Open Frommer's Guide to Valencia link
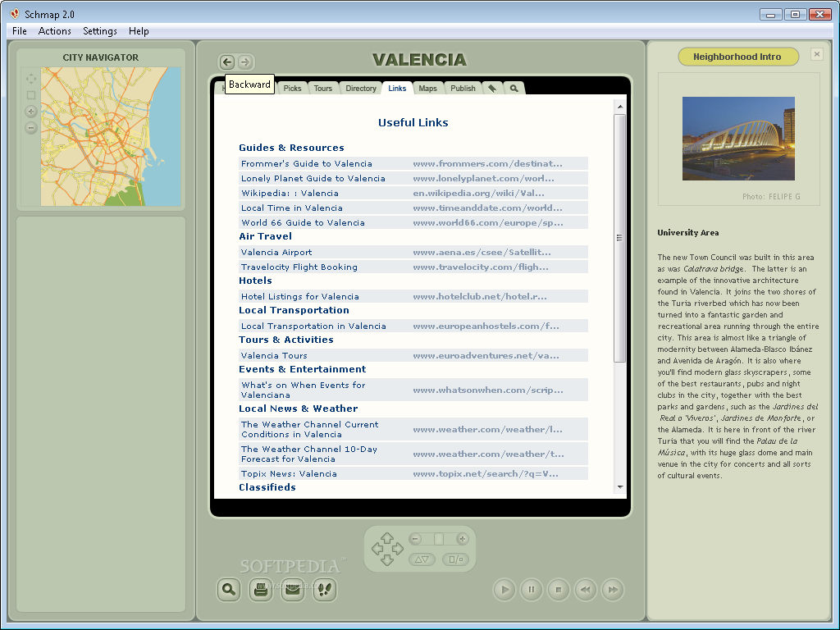The height and width of the screenshot is (630, 840). [307, 163]
